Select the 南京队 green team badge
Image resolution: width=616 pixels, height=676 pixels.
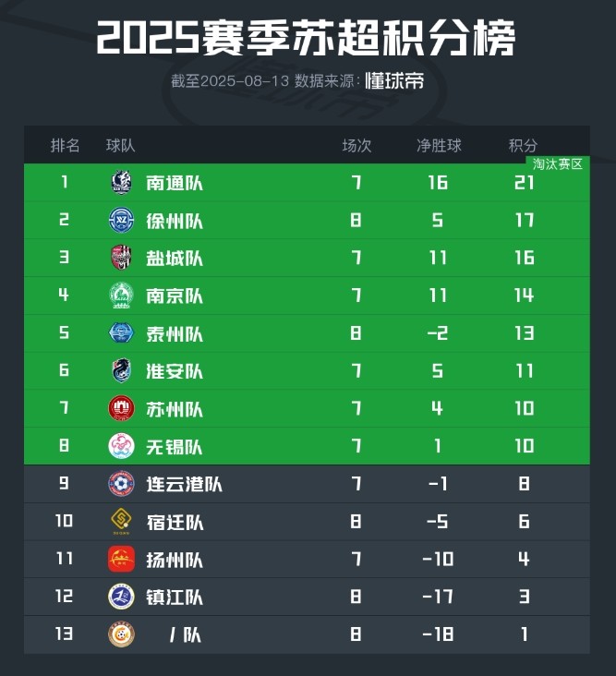tap(121, 296)
